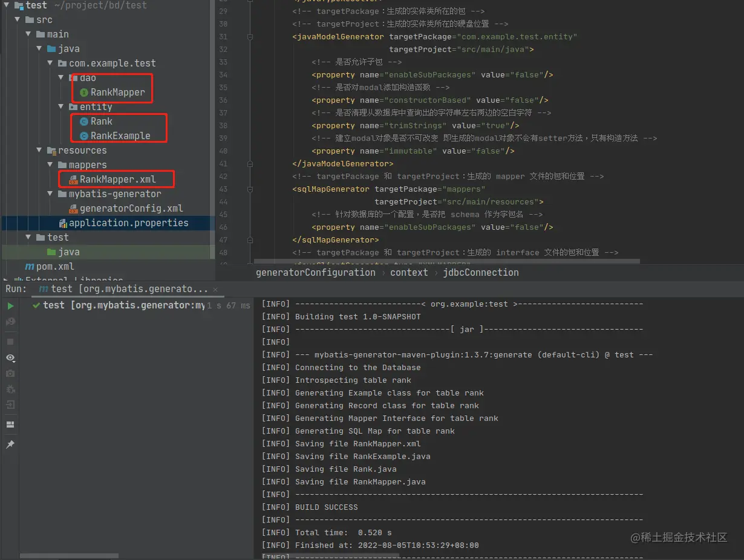Click the mybatis-generator folder icon
Screen dimensions: 744x560
[62, 194]
